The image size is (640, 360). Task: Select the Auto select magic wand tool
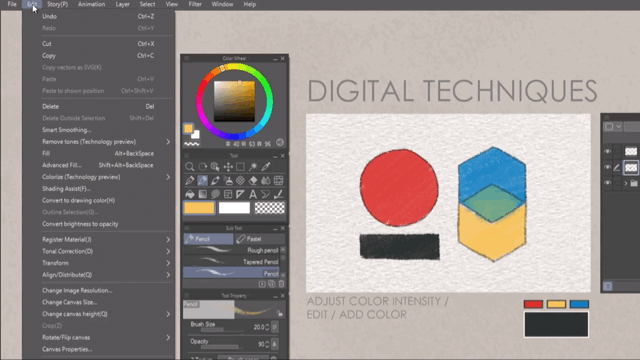coord(253,167)
